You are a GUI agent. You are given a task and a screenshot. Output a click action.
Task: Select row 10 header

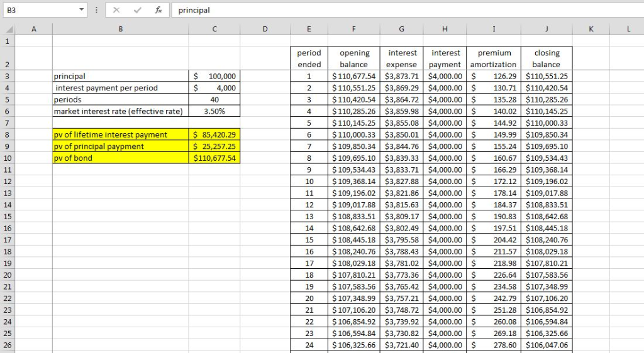8,158
